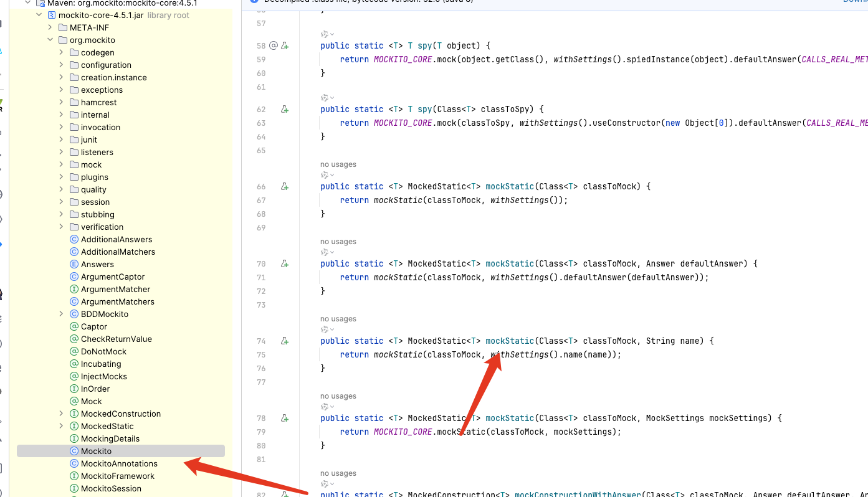Expand the MockedConstruction node
This screenshot has width=868, height=497.
pyautogui.click(x=61, y=414)
